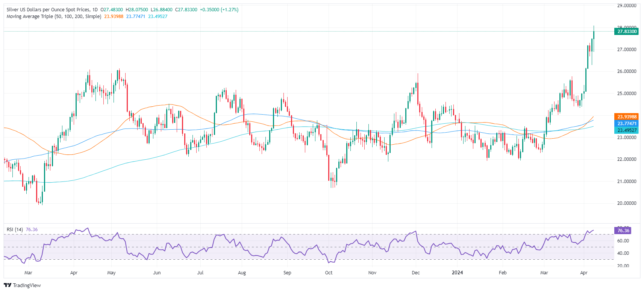Screen dimensions: 644x292
Task: Click the 20.00000 price axis label
Action: pos(626,203)
